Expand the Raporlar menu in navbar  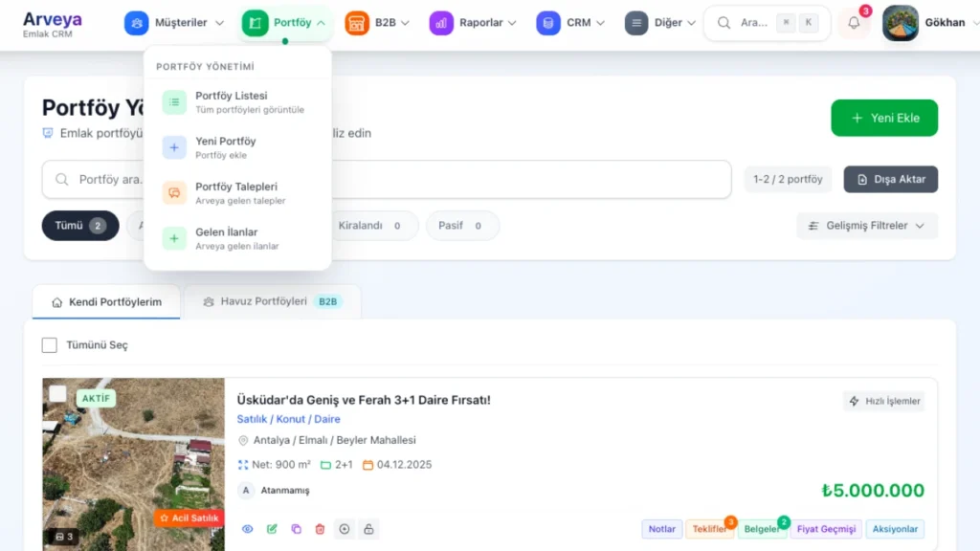pyautogui.click(x=474, y=23)
